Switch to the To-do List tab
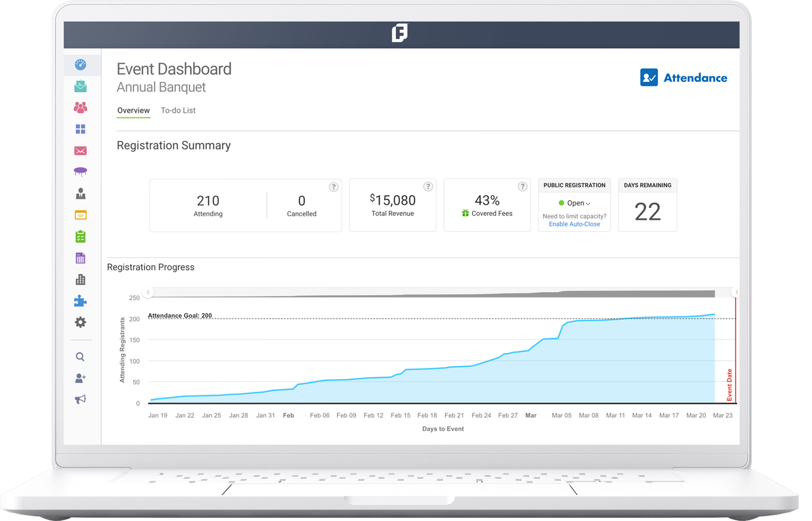The image size is (812, 521). tap(178, 110)
